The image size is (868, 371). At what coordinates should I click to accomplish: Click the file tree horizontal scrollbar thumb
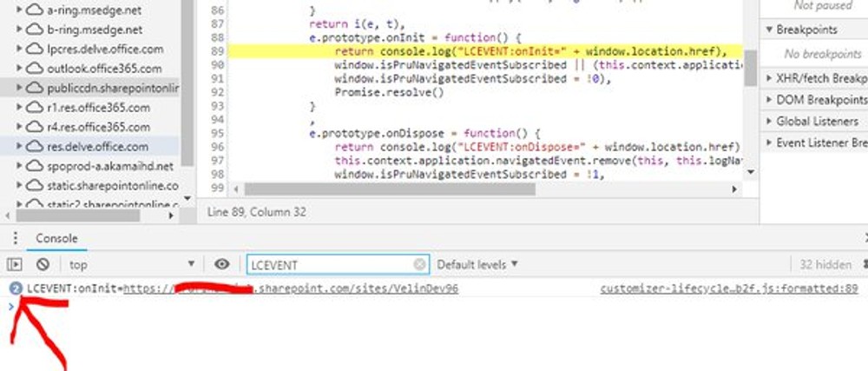pyautogui.click(x=77, y=215)
